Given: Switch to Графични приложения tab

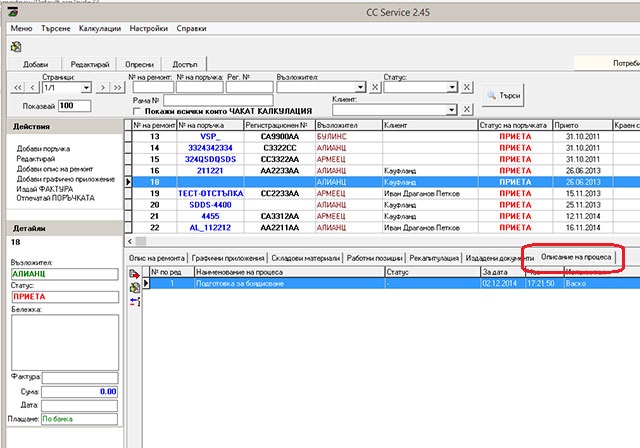Looking at the screenshot, I should tap(228, 258).
